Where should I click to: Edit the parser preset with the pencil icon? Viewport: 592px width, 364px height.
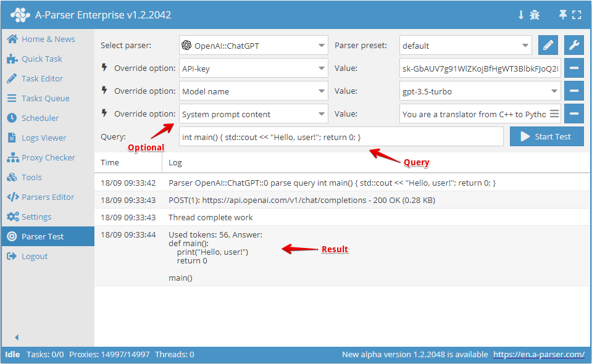tap(548, 45)
